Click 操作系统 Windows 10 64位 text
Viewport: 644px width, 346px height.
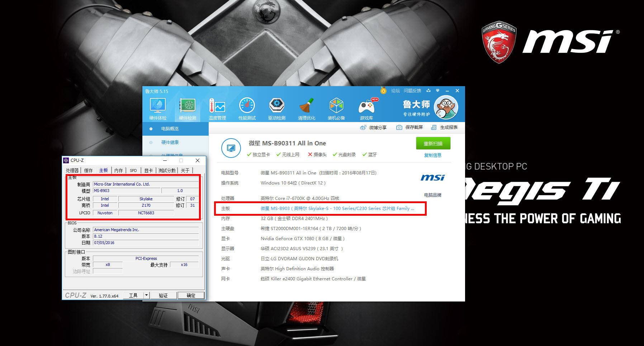coord(293,183)
